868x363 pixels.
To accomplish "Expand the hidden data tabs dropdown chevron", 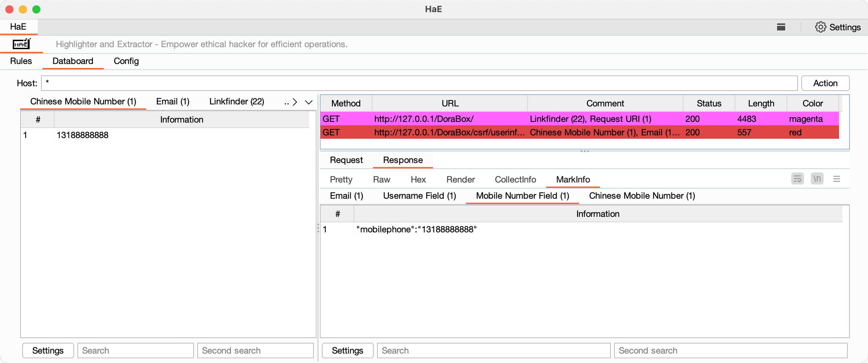I will tap(308, 102).
